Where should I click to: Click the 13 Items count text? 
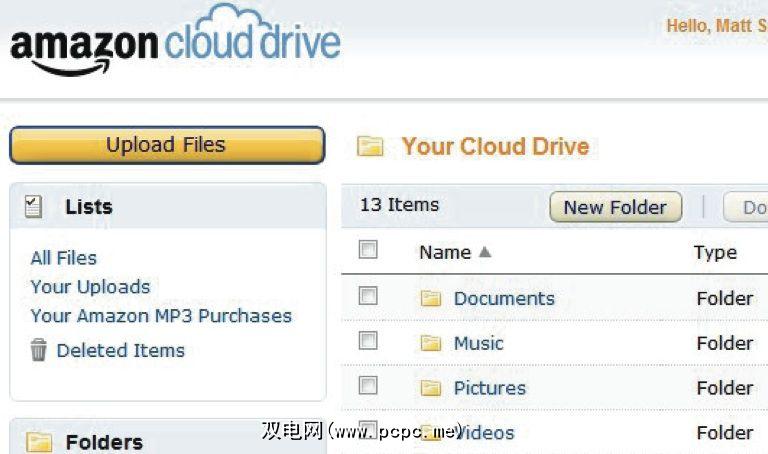(399, 205)
